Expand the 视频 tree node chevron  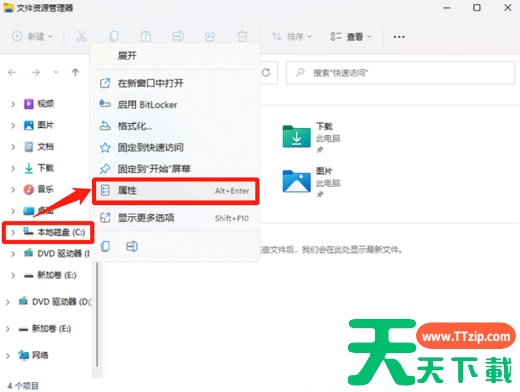(13, 104)
